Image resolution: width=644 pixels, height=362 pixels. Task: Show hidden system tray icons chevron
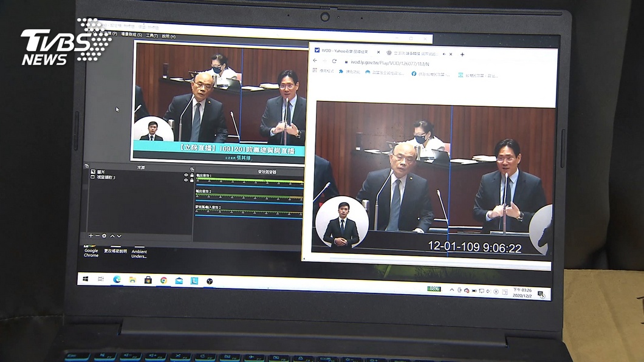point(451,290)
